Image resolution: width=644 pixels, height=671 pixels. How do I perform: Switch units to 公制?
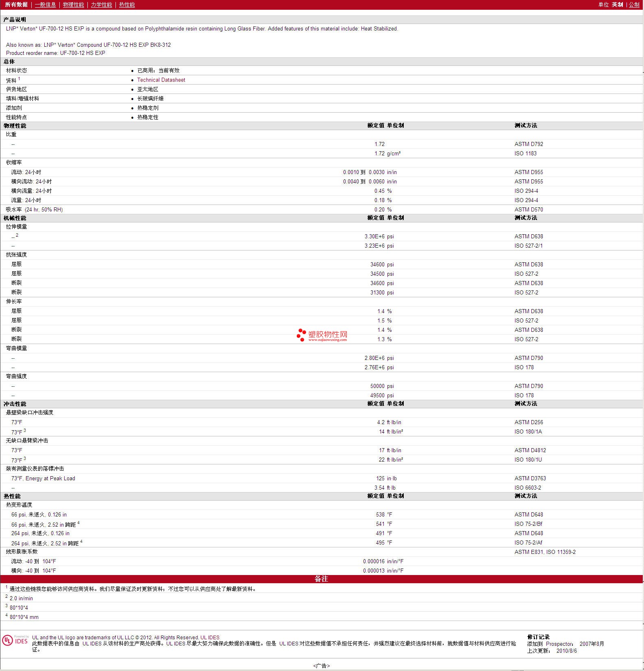pos(634,4)
